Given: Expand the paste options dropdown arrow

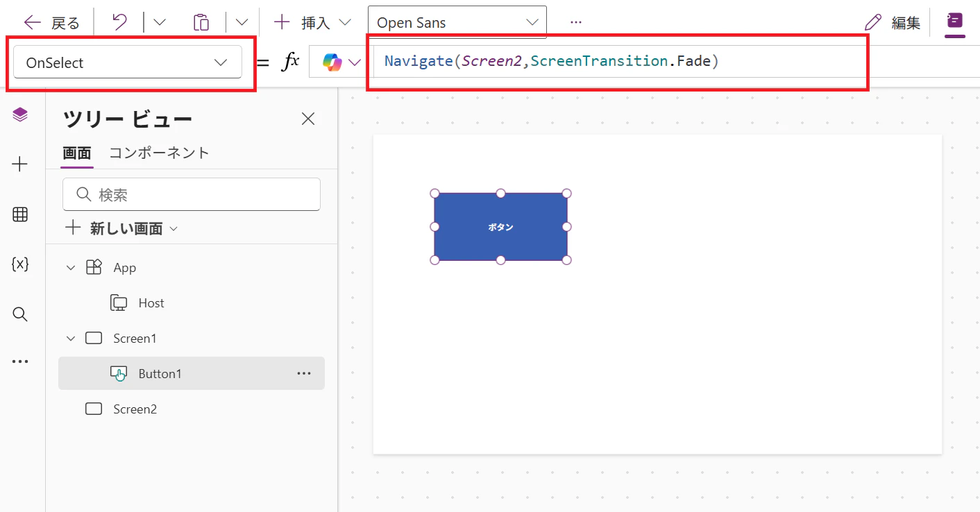Looking at the screenshot, I should [242, 22].
